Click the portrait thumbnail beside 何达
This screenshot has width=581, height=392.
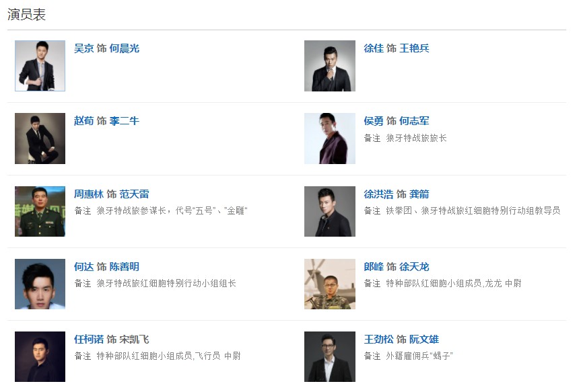click(40, 284)
